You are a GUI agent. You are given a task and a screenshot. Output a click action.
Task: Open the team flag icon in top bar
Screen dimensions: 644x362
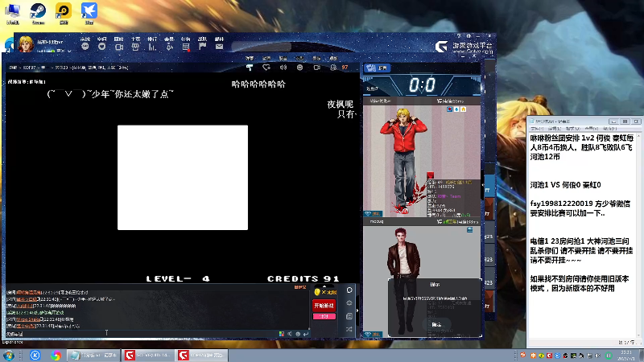click(x=203, y=47)
